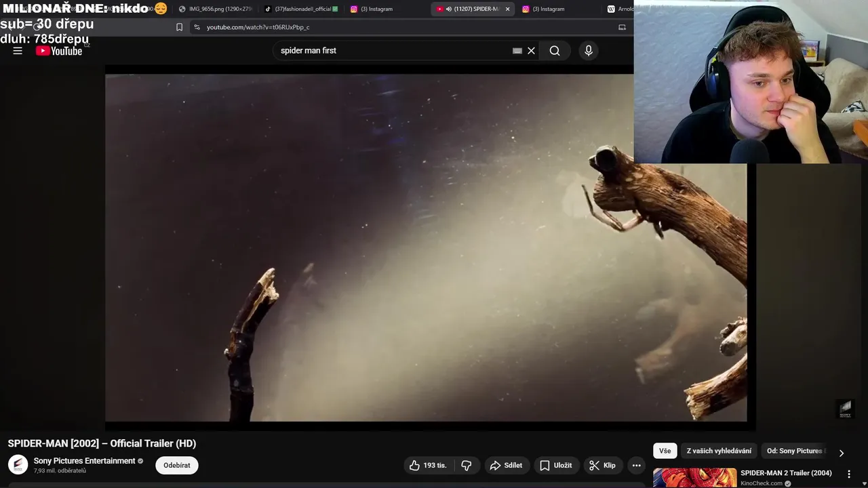Select Z vašich vyhledávání filter chip
The width and height of the screenshot is (868, 488).
719,451
